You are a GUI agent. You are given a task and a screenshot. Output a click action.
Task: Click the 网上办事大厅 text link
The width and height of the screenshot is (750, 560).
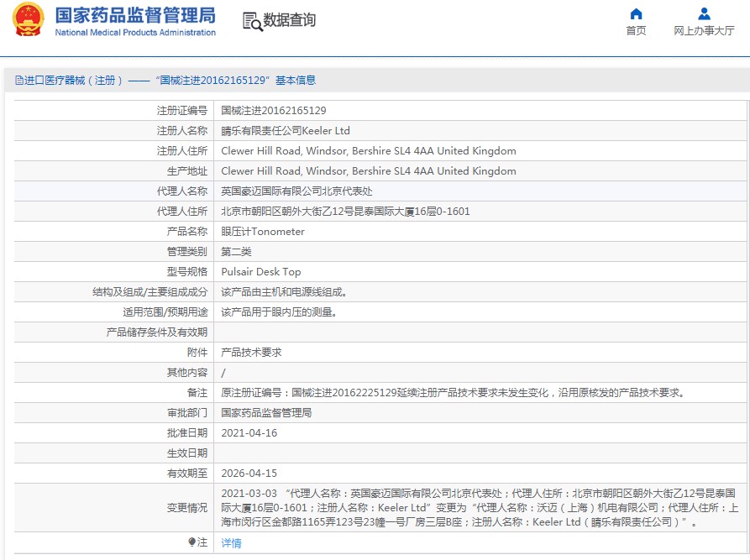click(x=704, y=30)
